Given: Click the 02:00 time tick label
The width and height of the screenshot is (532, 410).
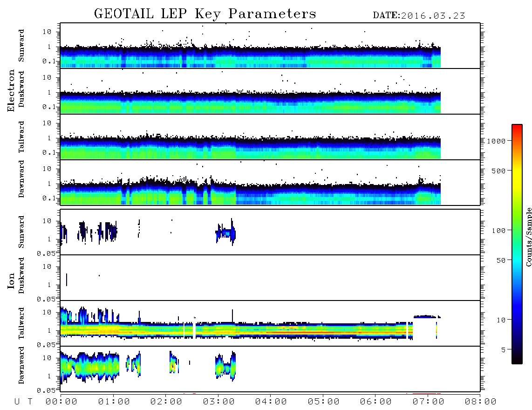Looking at the screenshot, I should (x=166, y=402).
